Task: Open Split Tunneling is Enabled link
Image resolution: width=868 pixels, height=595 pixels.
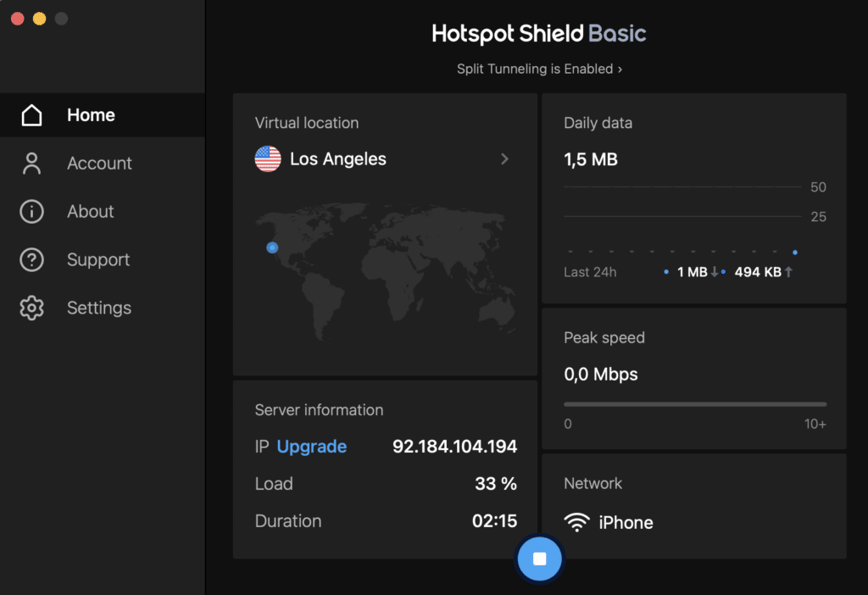Action: [x=539, y=69]
